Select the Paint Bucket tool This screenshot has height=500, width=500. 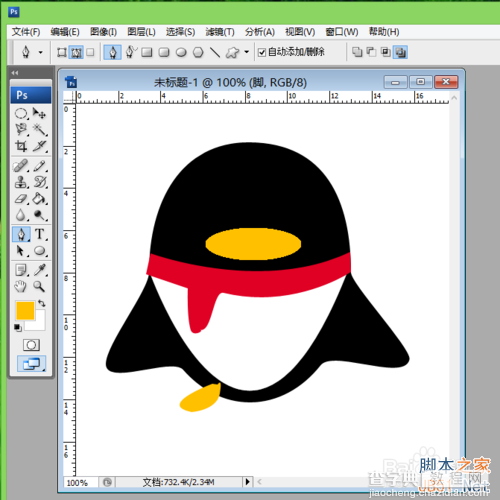(39, 199)
